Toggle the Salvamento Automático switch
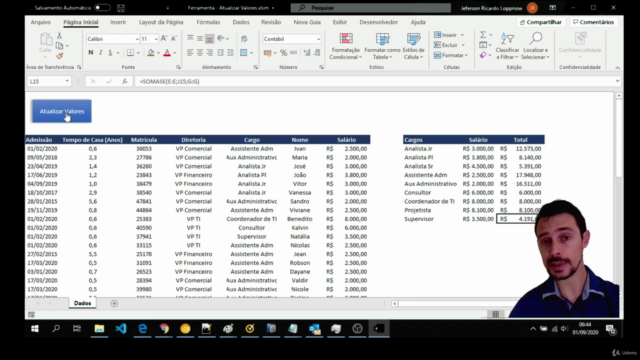This screenshot has height=360, width=640. click(x=102, y=8)
